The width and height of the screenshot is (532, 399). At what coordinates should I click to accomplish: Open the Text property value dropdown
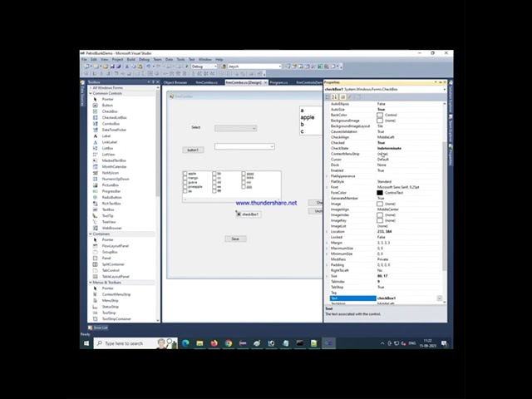tap(440, 298)
